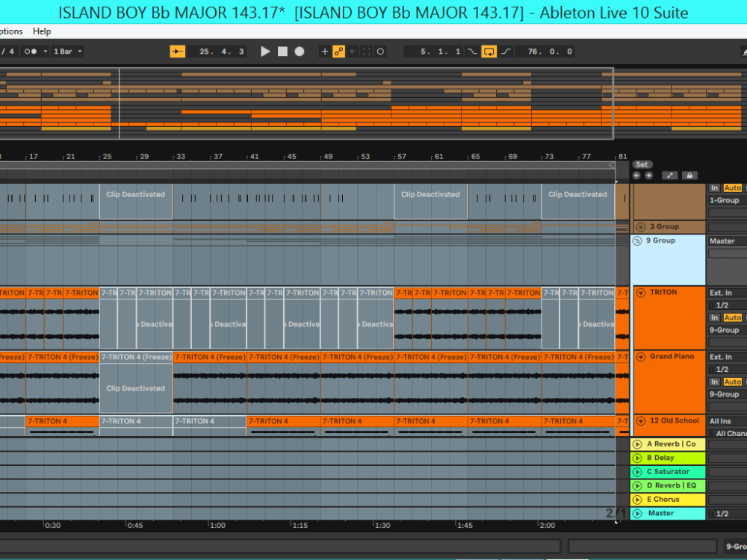Collapse the 12 Old School track
Image resolution: width=747 pixels, height=560 pixels.
coord(641,421)
